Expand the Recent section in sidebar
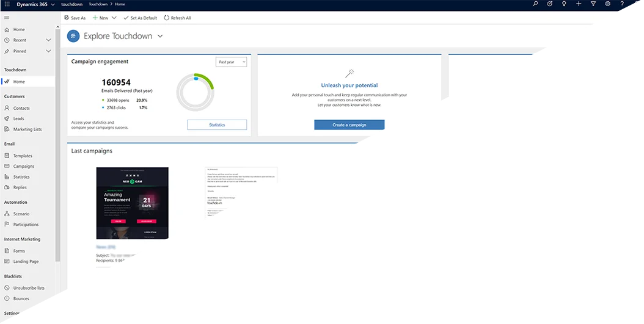 click(48, 40)
